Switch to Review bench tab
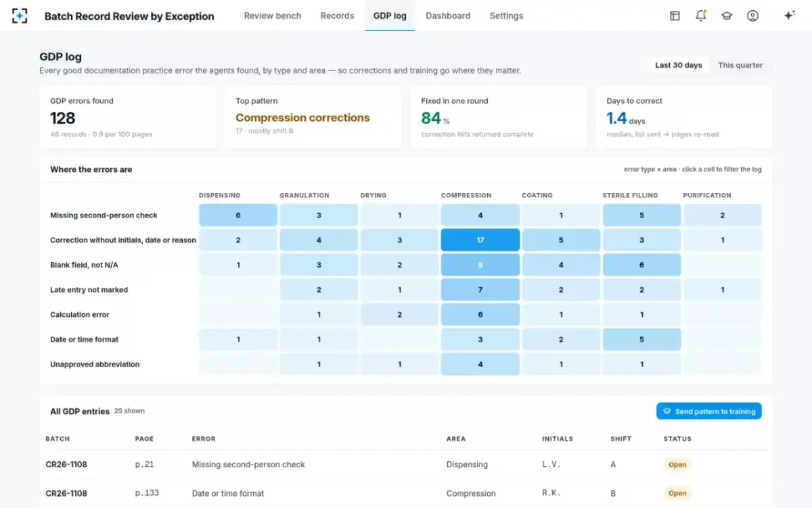 click(x=273, y=16)
